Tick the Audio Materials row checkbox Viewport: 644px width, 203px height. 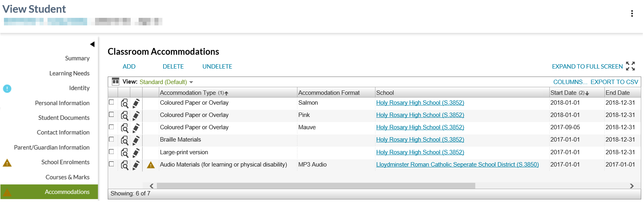coord(111,164)
